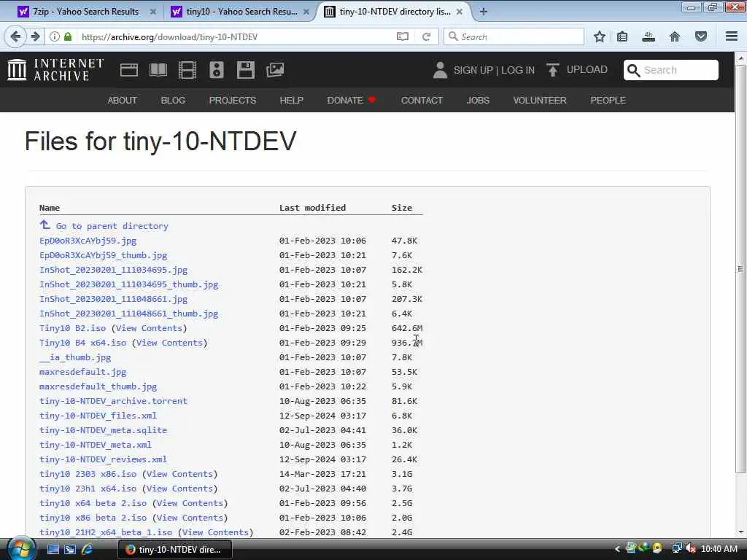Open the Web (Wayback) media icon

[128, 70]
